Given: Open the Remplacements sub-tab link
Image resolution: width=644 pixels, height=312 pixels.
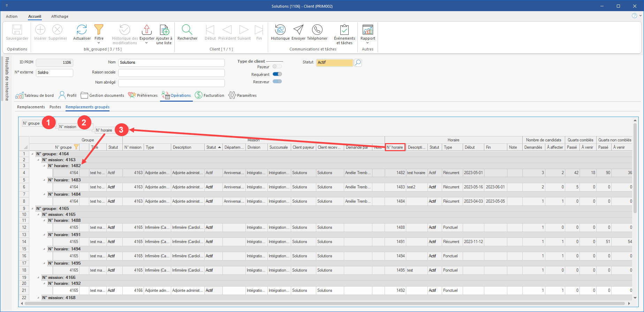Looking at the screenshot, I should pyautogui.click(x=31, y=107).
